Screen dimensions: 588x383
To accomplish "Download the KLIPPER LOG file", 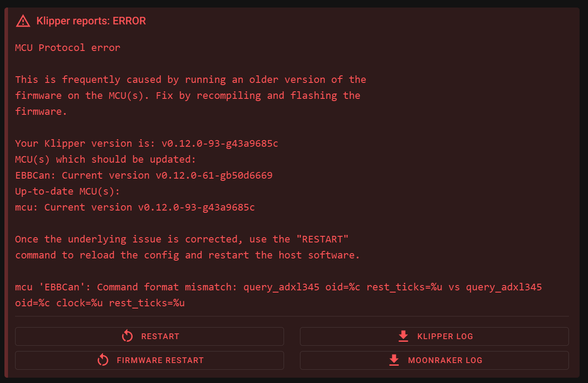I will (434, 336).
